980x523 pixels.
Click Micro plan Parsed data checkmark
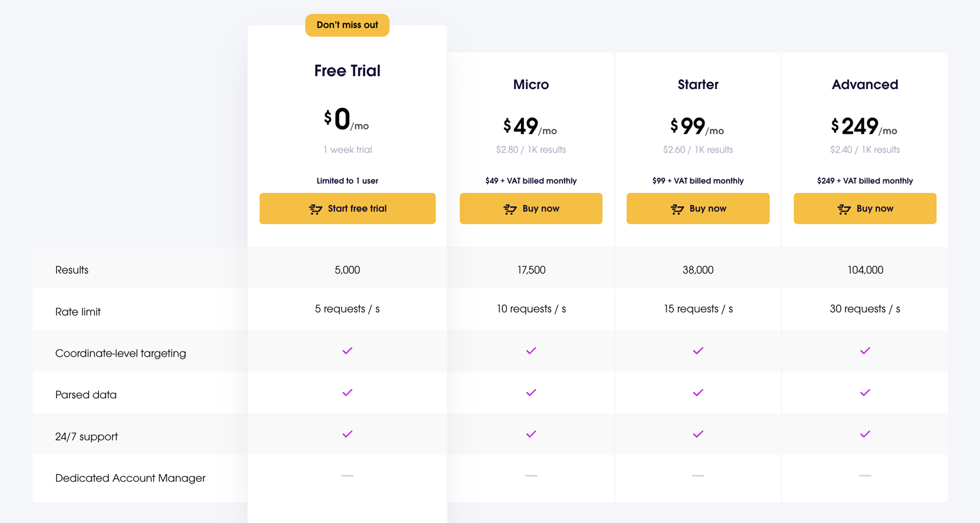pyautogui.click(x=531, y=393)
